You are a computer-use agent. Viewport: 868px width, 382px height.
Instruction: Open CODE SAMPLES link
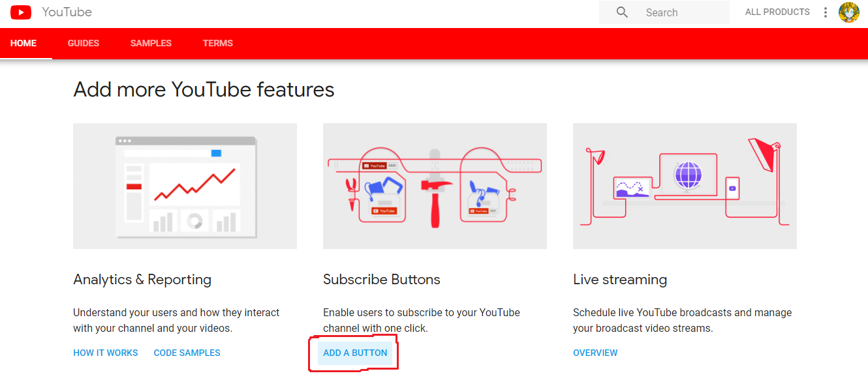pyautogui.click(x=187, y=353)
